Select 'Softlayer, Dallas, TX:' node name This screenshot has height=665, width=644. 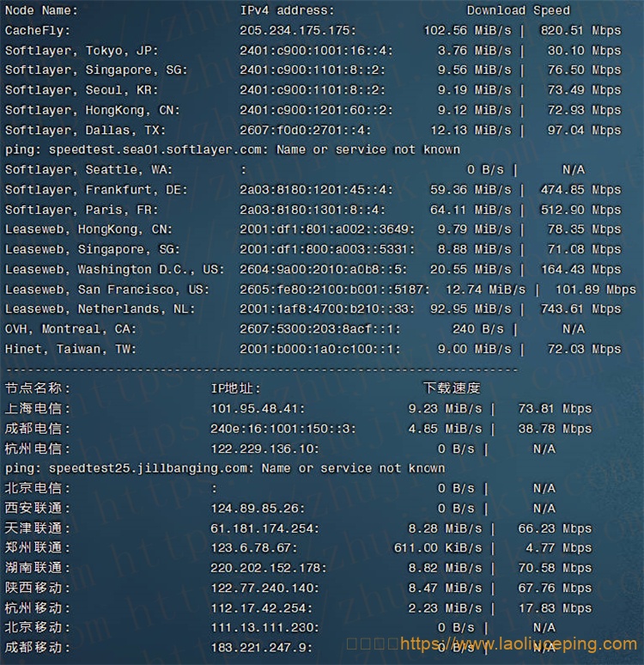click(85, 131)
